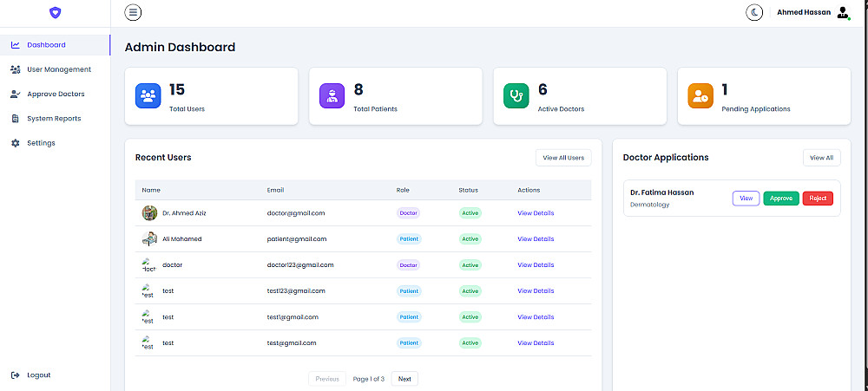Open User Management in the sidebar

[x=56, y=69]
